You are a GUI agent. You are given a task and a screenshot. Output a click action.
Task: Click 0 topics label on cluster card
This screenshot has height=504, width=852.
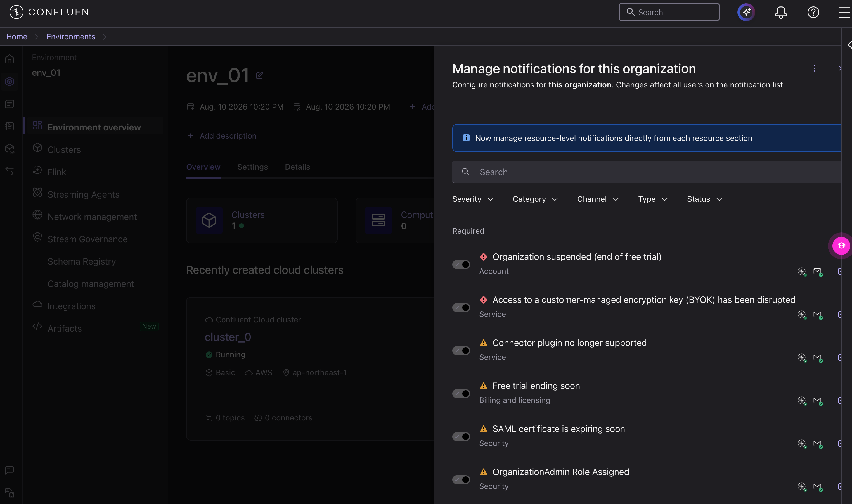[230, 418]
